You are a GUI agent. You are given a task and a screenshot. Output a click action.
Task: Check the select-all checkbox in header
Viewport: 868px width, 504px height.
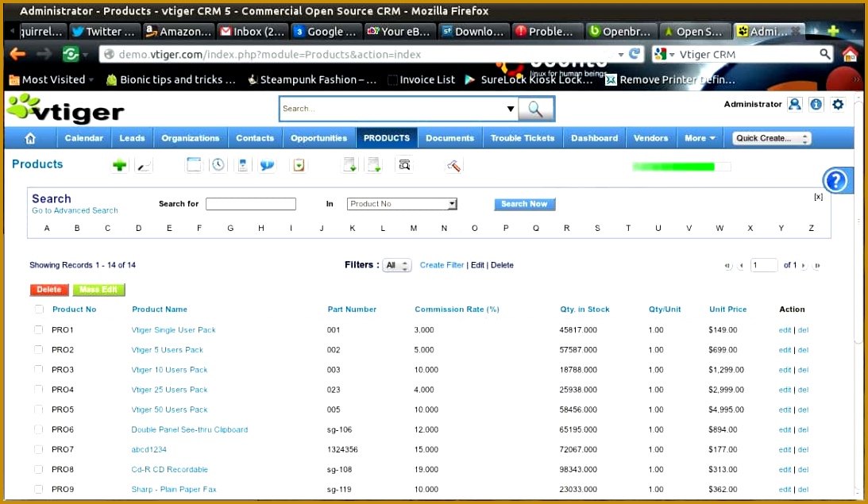[39, 310]
